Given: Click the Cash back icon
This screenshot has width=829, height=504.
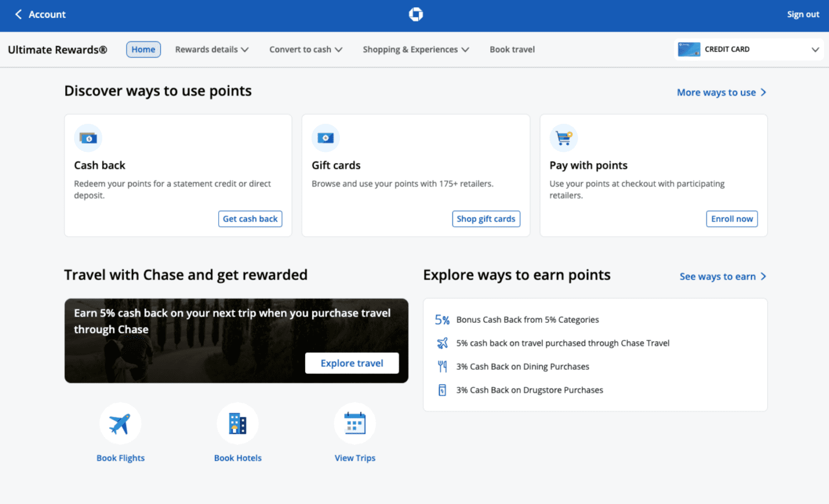Looking at the screenshot, I should tap(88, 138).
